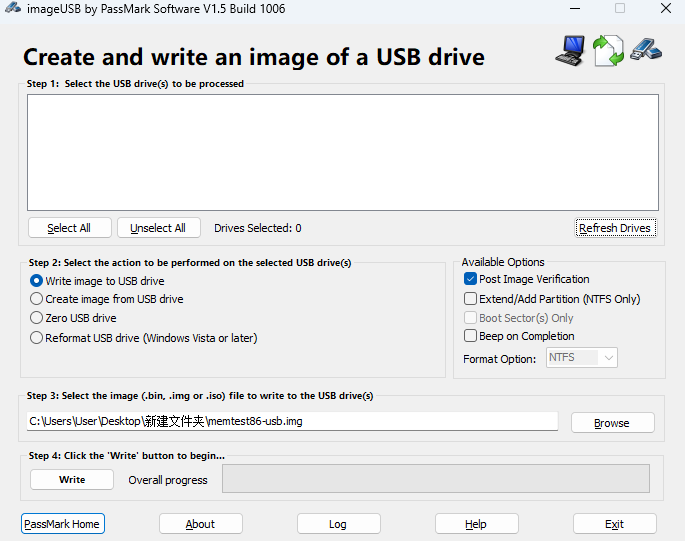Select the Zero USB drive option

tap(37, 318)
